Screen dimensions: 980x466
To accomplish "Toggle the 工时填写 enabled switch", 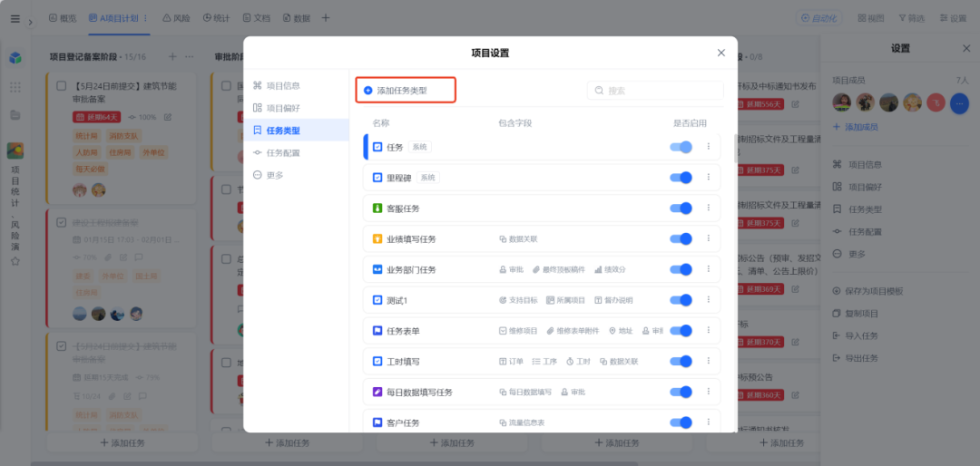I will [681, 361].
